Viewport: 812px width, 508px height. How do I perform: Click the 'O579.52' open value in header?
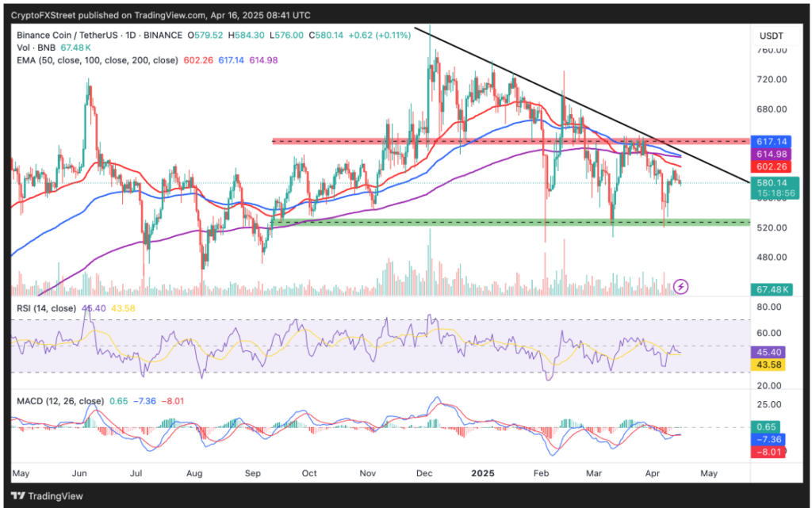tap(205, 35)
